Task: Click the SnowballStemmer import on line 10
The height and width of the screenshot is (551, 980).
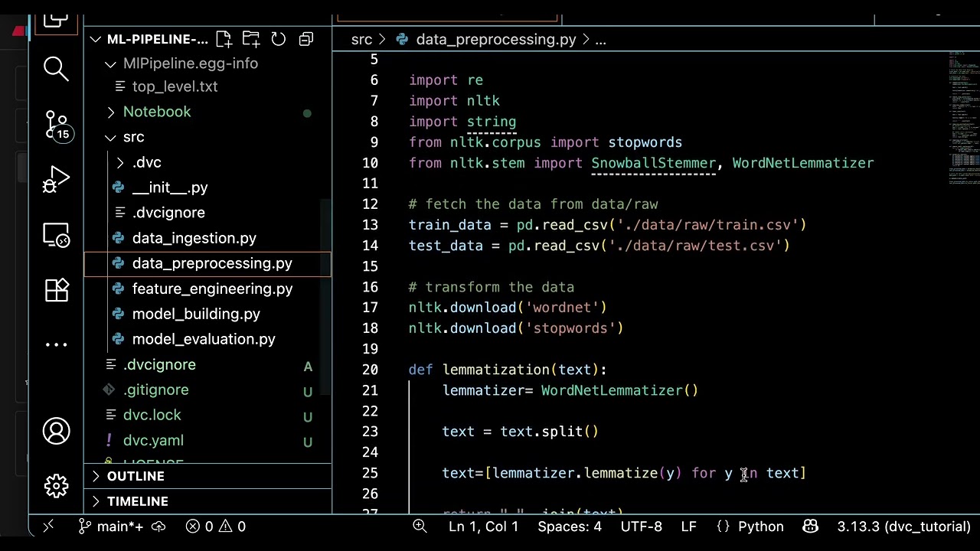Action: click(x=653, y=163)
